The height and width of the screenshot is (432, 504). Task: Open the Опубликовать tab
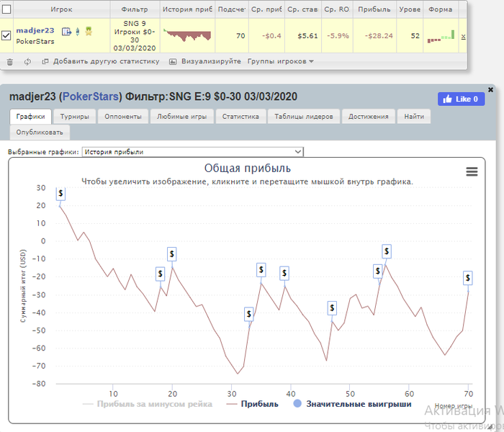pos(40,132)
